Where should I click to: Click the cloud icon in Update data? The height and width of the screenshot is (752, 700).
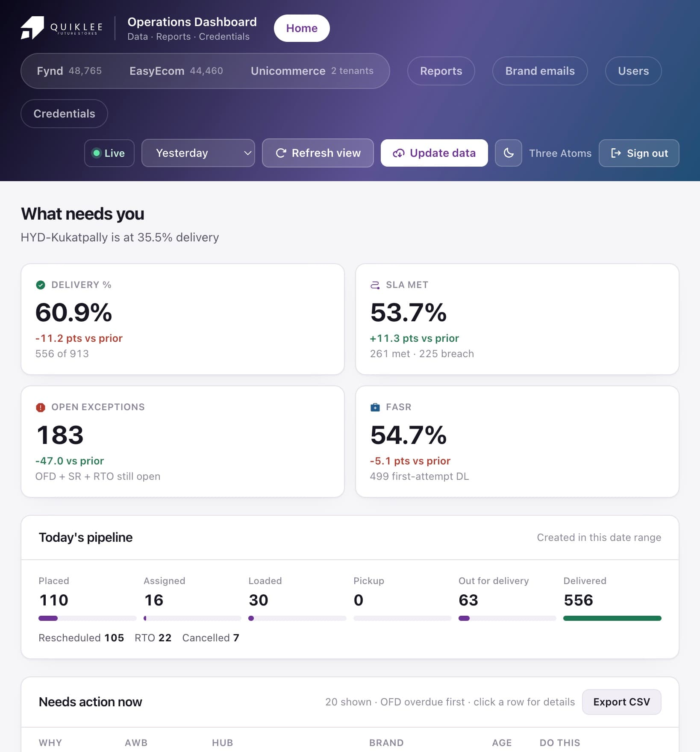pos(398,153)
